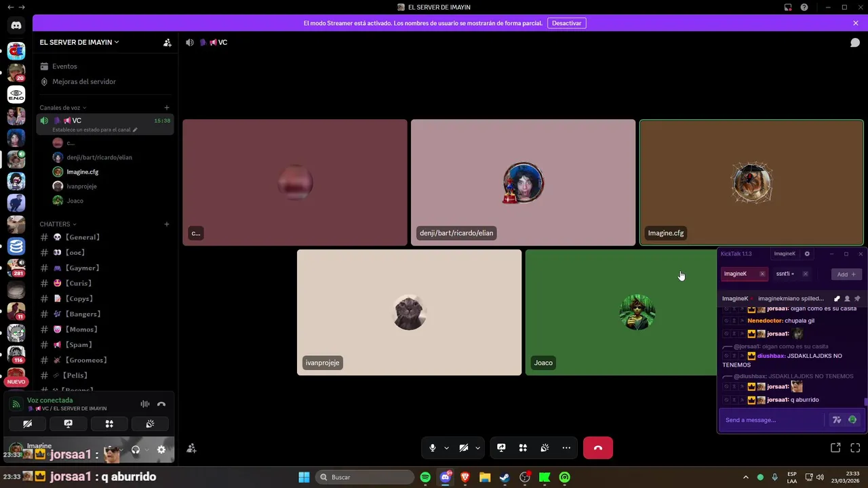The image size is (868, 488).
Task: Add a channel to the CHATTERS category
Action: pos(167,224)
